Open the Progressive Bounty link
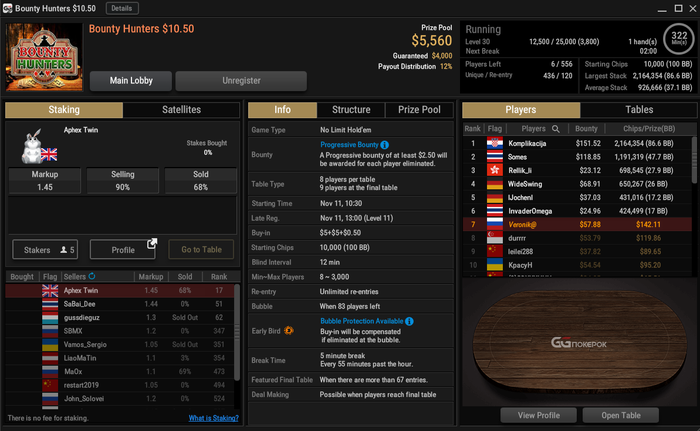Viewport: 700px width, 431px height. tap(349, 145)
